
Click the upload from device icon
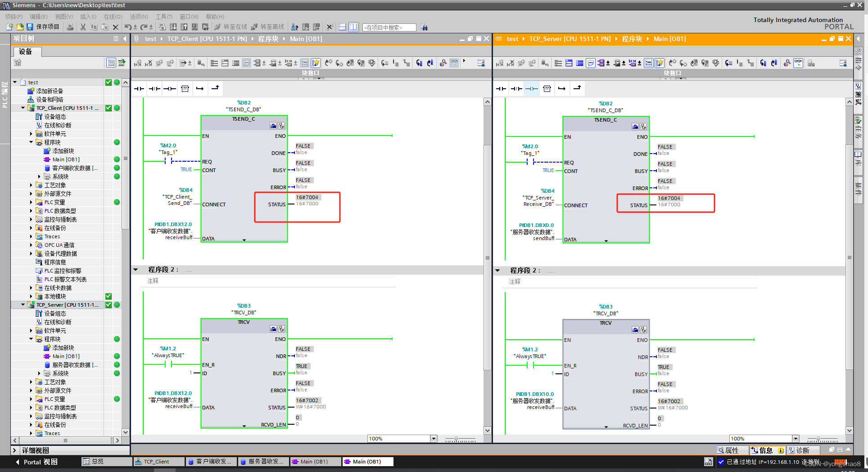(x=184, y=27)
